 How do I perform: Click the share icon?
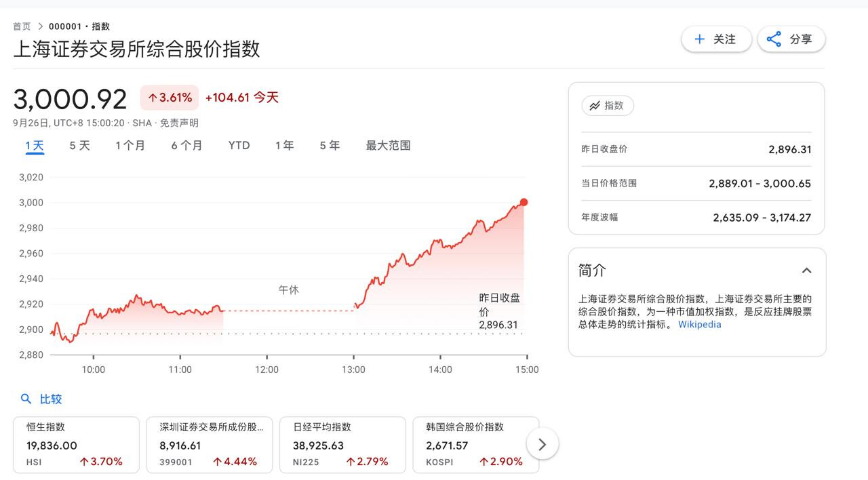coord(774,39)
